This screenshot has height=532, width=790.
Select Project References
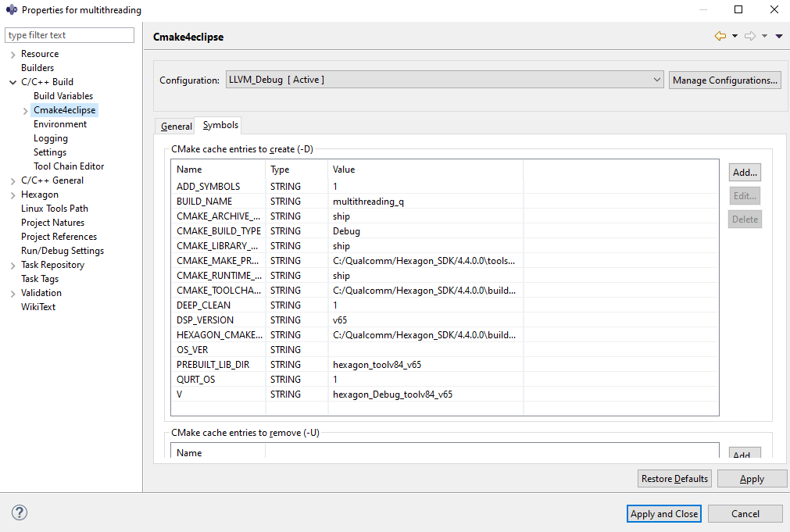pos(59,237)
